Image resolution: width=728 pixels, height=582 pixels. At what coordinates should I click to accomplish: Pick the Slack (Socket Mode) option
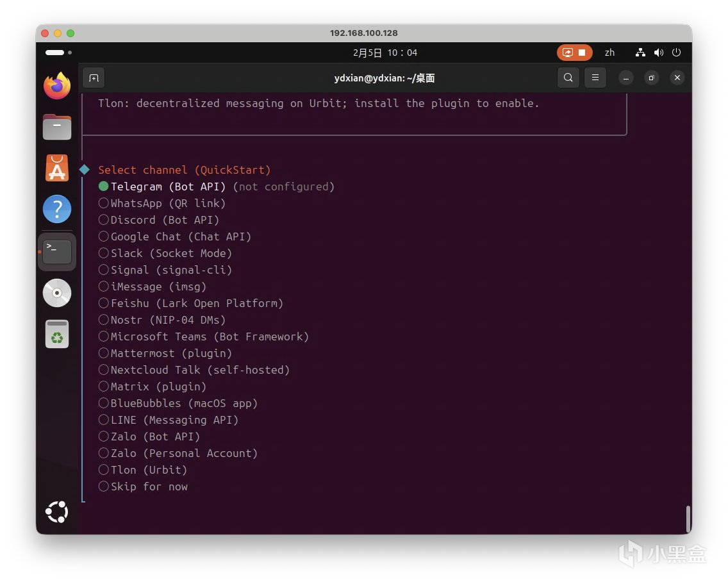click(171, 253)
